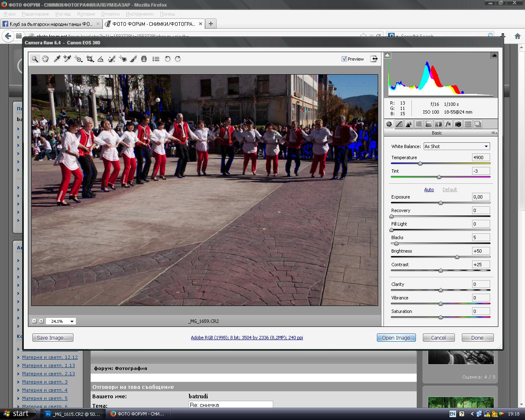Select the Crop tool
Image resolution: width=525 pixels, height=420 pixels.
coord(90,59)
